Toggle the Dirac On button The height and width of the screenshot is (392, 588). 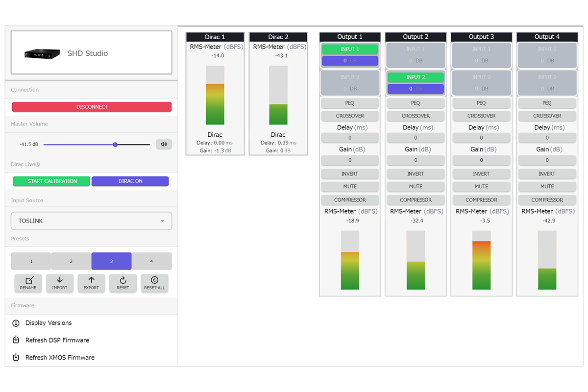[x=130, y=181]
